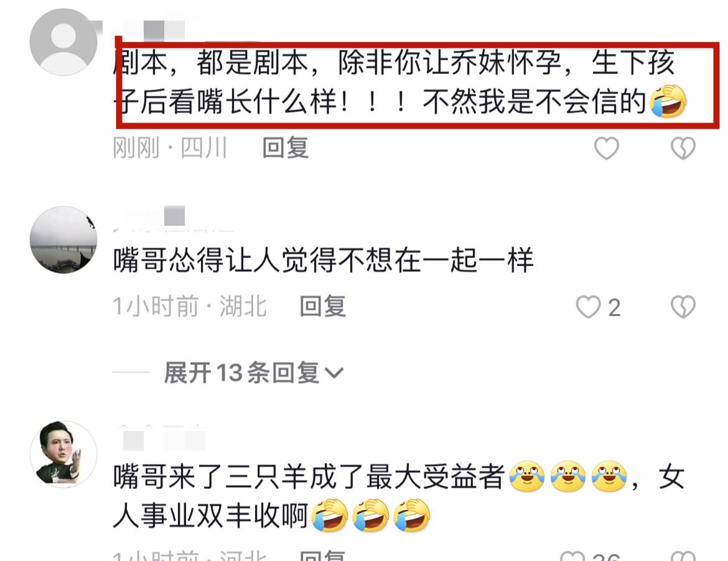728x561 pixels.
Task: Tap the blurred username above 嘴哥总得 comment
Action: [x=174, y=218]
